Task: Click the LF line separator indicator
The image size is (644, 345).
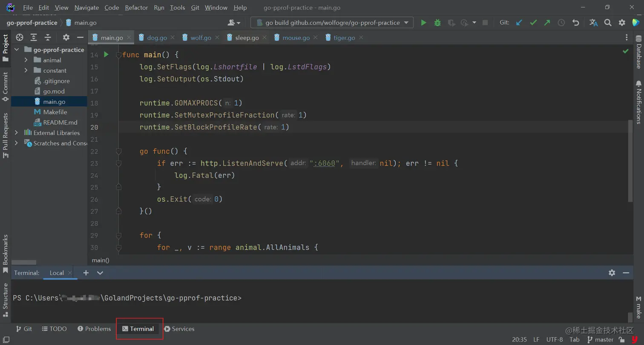Action: point(536,340)
